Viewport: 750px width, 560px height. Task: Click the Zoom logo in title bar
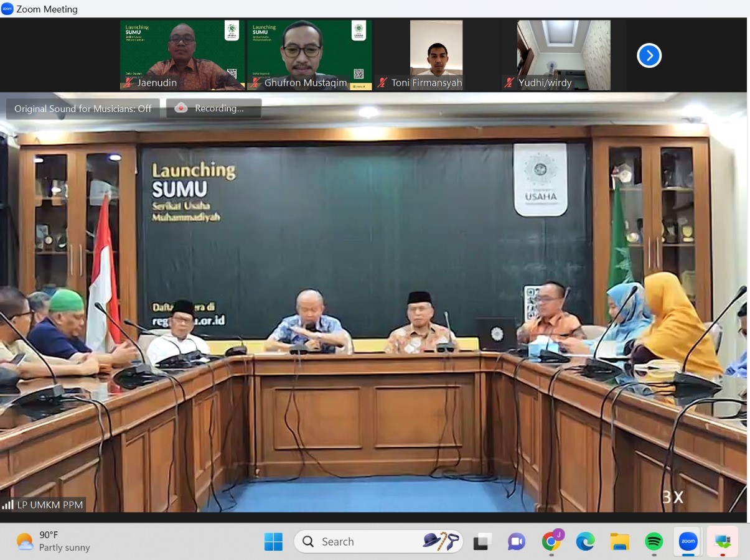click(x=7, y=9)
